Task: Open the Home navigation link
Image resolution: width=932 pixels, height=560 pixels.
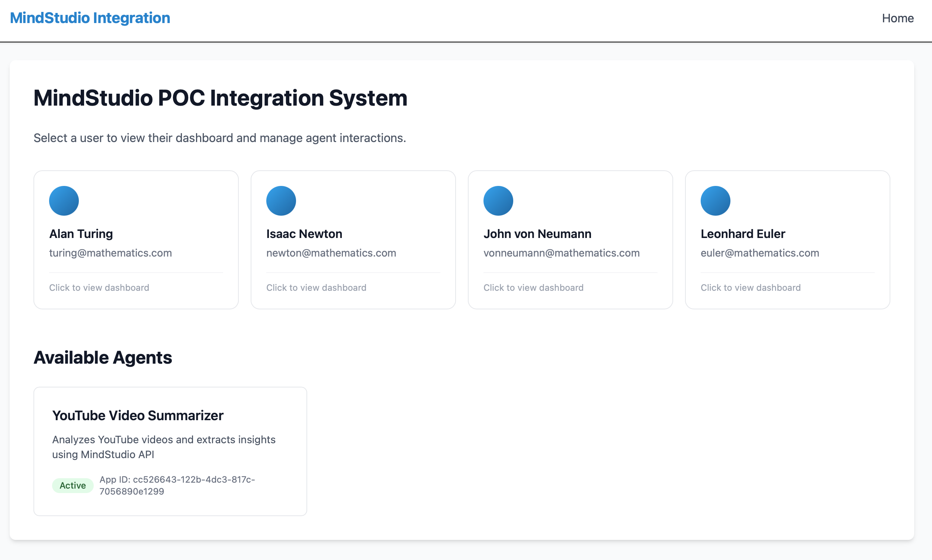Action: coord(898,18)
